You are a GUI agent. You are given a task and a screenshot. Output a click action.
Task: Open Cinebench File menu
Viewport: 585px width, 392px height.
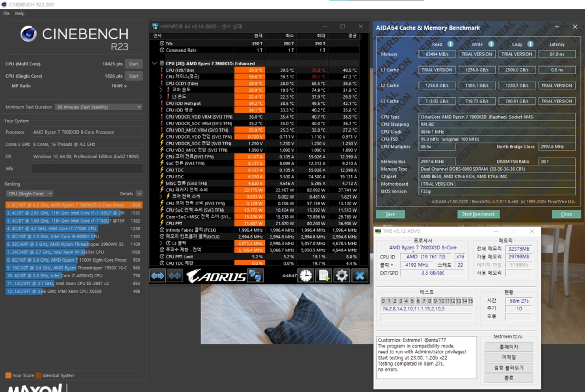6,13
